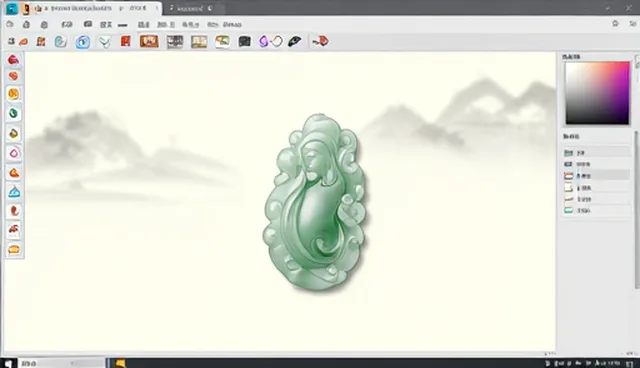Open the green-and-orange picture icon in toolbar
This screenshot has width=640, height=368.
point(222,41)
